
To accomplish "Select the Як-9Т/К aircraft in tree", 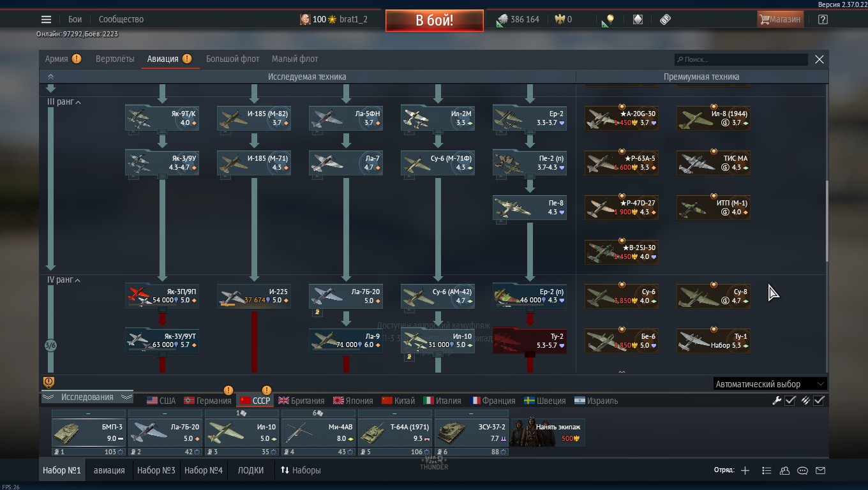I will click(162, 118).
